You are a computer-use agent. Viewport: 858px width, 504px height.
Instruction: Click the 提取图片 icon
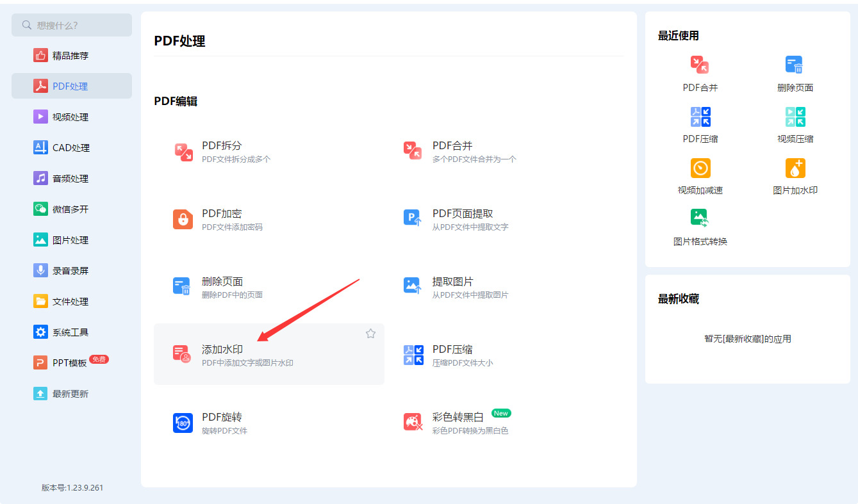413,286
